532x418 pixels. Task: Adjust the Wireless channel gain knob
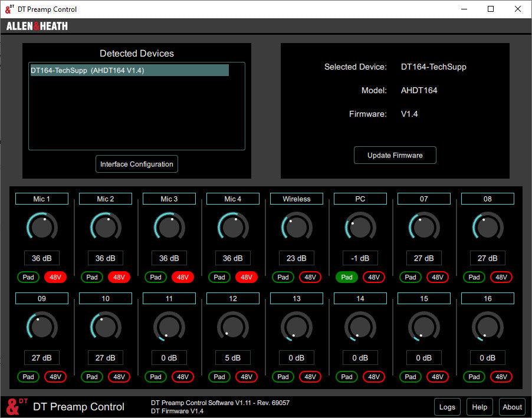(297, 226)
